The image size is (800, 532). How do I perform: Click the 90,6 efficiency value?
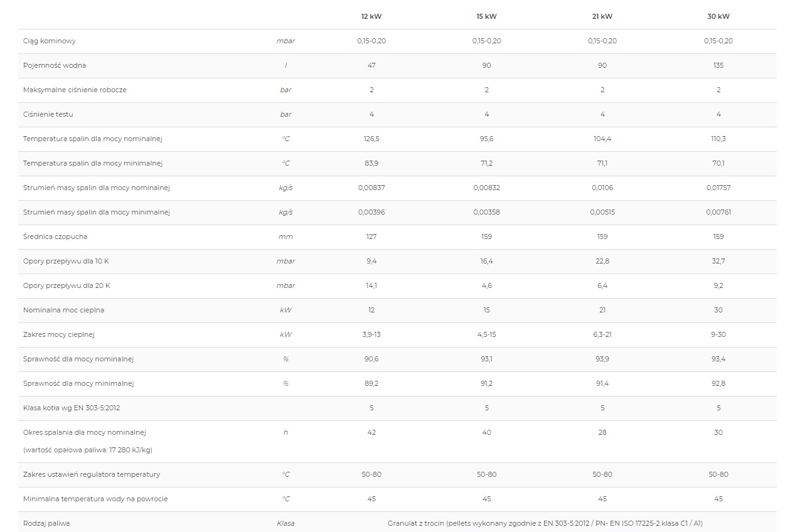(x=371, y=359)
